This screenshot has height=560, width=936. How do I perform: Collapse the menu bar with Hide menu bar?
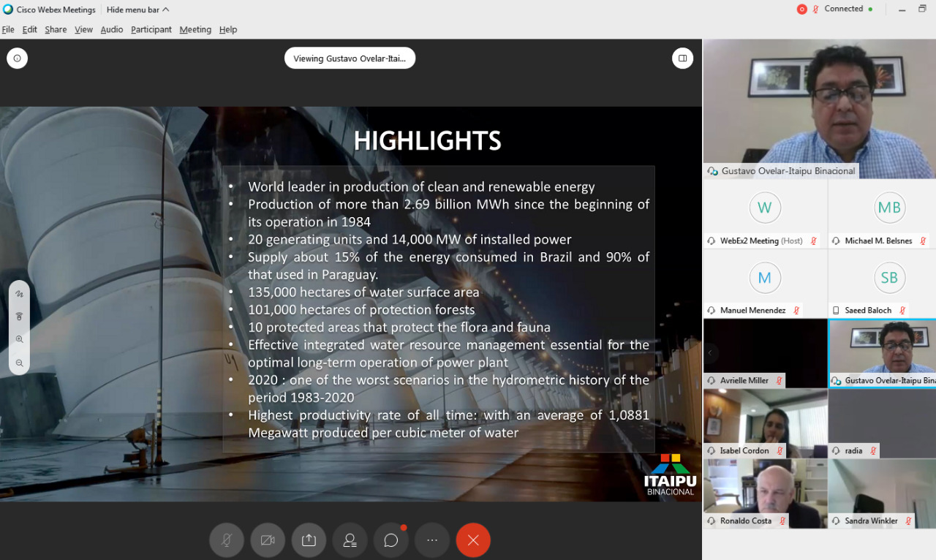tap(137, 10)
